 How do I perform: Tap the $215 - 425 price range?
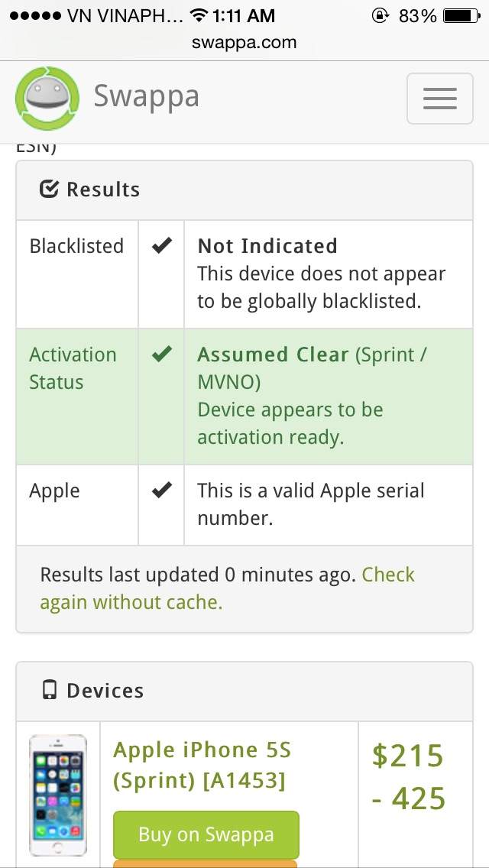[x=408, y=777]
